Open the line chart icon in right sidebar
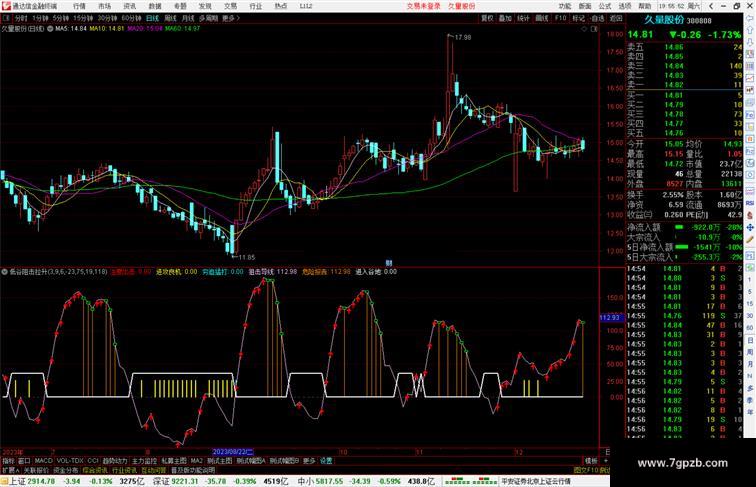The width and height of the screenshot is (756, 487). pyautogui.click(x=750, y=78)
